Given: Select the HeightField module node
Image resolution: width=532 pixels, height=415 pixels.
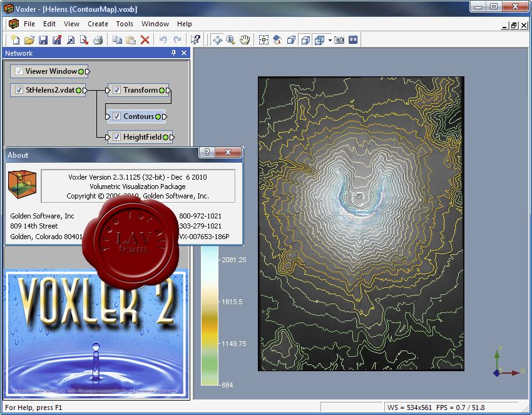Looking at the screenshot, I should [x=140, y=137].
